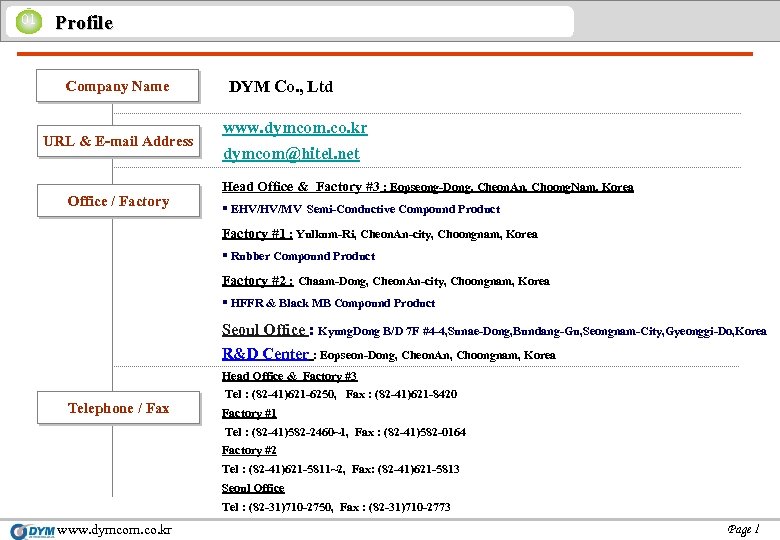The image size is (780, 540).
Task: Click the Company Name label box
Action: point(117,86)
